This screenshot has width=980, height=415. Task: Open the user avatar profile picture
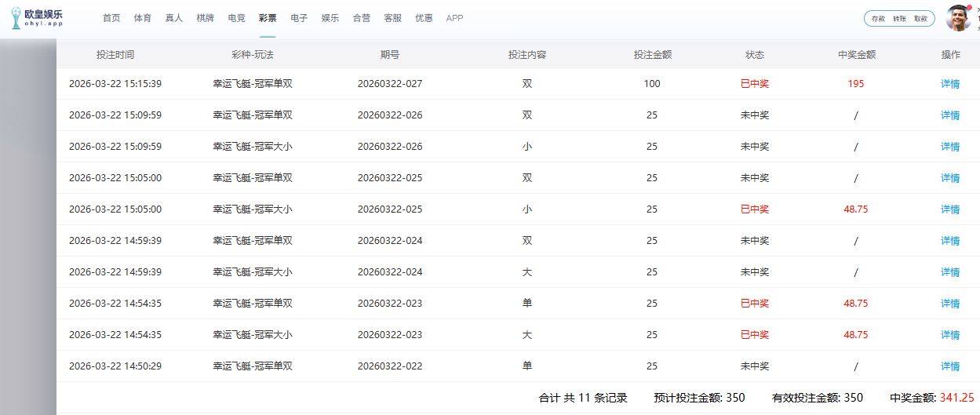pyautogui.click(x=958, y=18)
